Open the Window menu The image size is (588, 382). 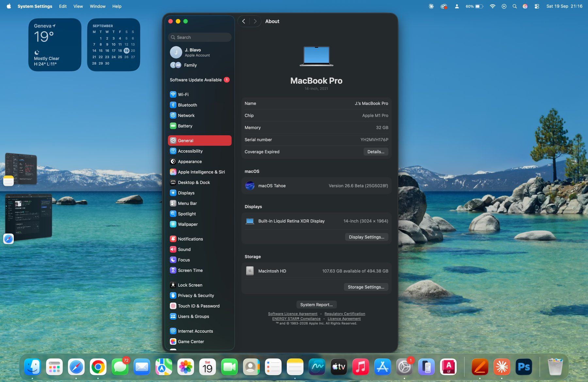point(98,6)
